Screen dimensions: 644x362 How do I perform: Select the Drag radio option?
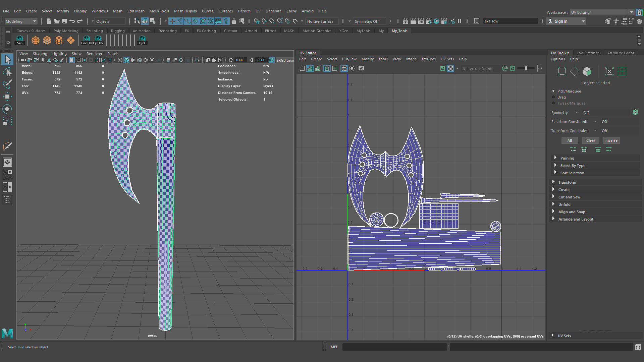coord(554,97)
